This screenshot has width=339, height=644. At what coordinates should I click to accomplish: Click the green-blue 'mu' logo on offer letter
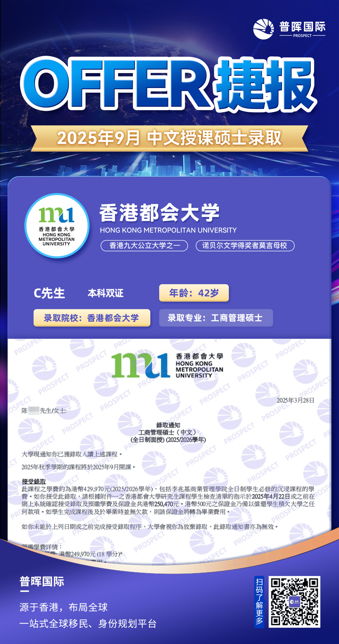click(140, 365)
